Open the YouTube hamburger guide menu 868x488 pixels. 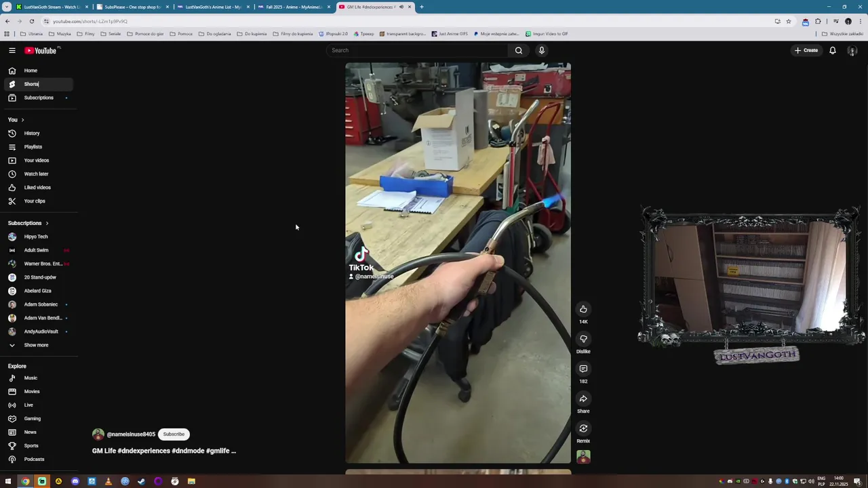[x=12, y=50]
